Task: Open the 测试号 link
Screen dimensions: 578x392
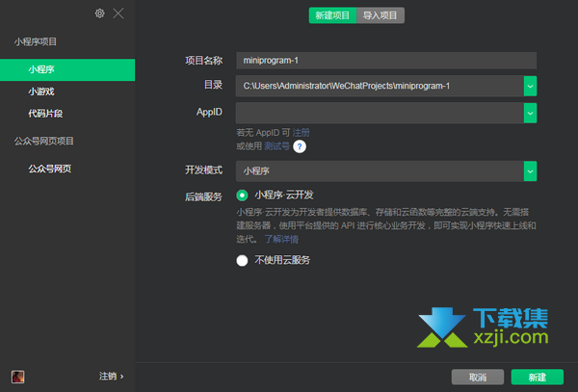Action: [x=276, y=146]
